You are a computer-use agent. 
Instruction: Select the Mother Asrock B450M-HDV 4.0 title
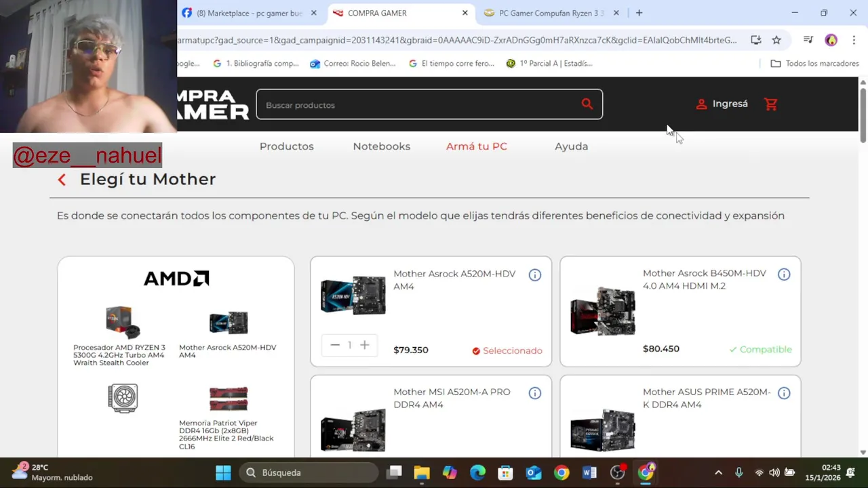point(705,279)
